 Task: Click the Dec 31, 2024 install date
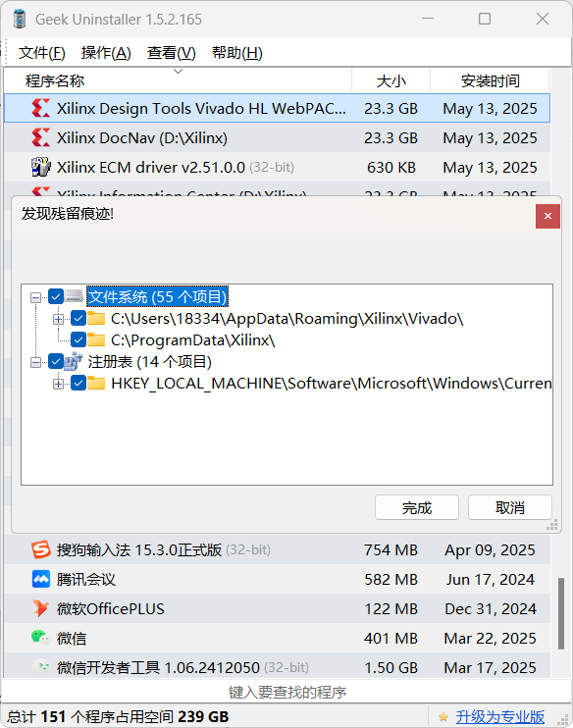[x=491, y=608]
